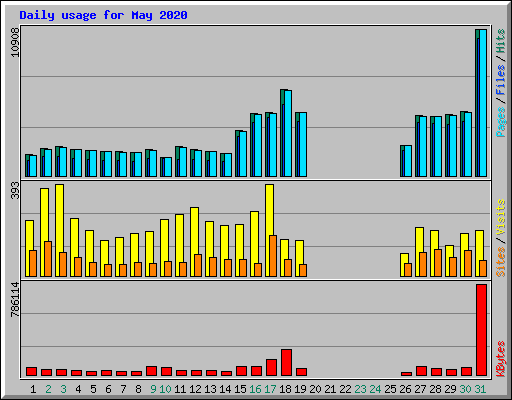Image resolution: width=512 pixels, height=400 pixels.
Task: Click the day 12 axis label
Action: [x=195, y=389]
